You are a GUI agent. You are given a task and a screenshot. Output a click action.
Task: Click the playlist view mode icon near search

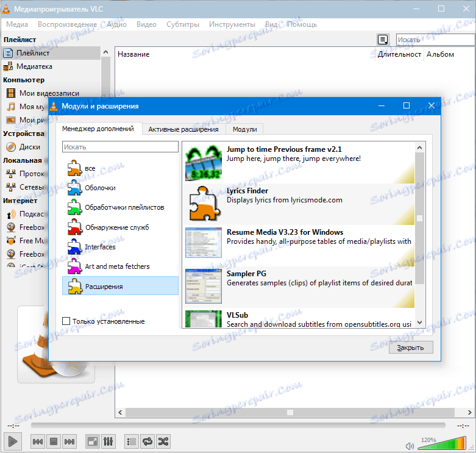click(383, 40)
